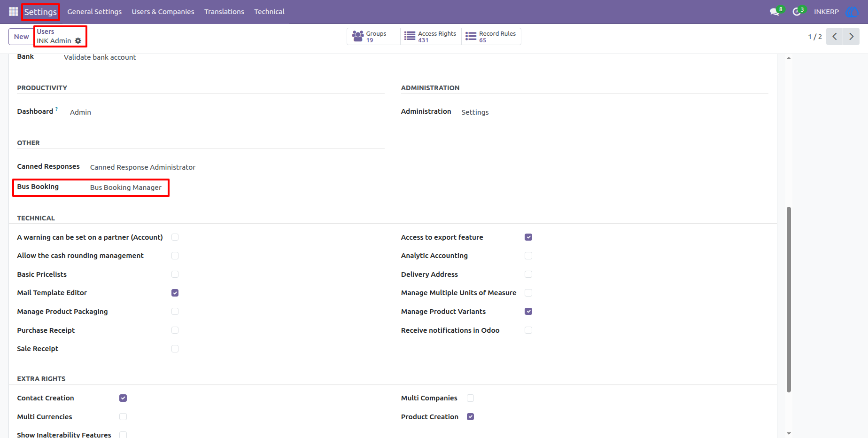
Task: Open the Canned Responses role dropdown
Action: [143, 167]
